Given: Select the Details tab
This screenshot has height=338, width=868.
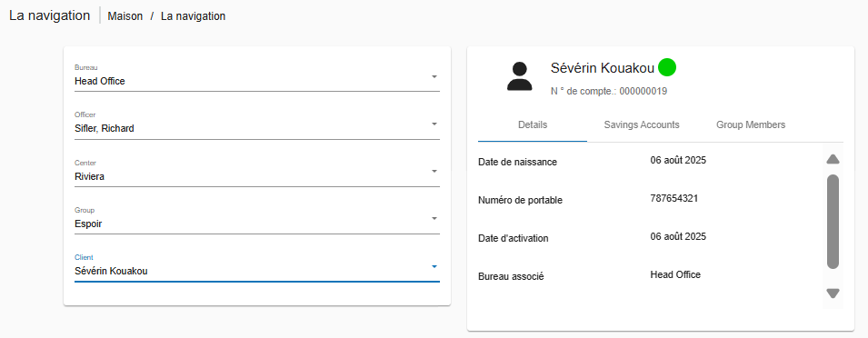Looking at the screenshot, I should [533, 125].
